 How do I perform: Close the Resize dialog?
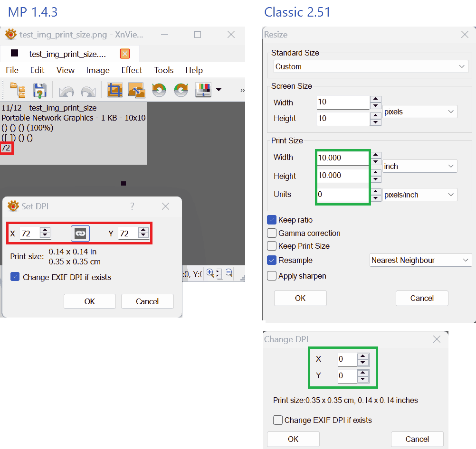pyautogui.click(x=465, y=34)
